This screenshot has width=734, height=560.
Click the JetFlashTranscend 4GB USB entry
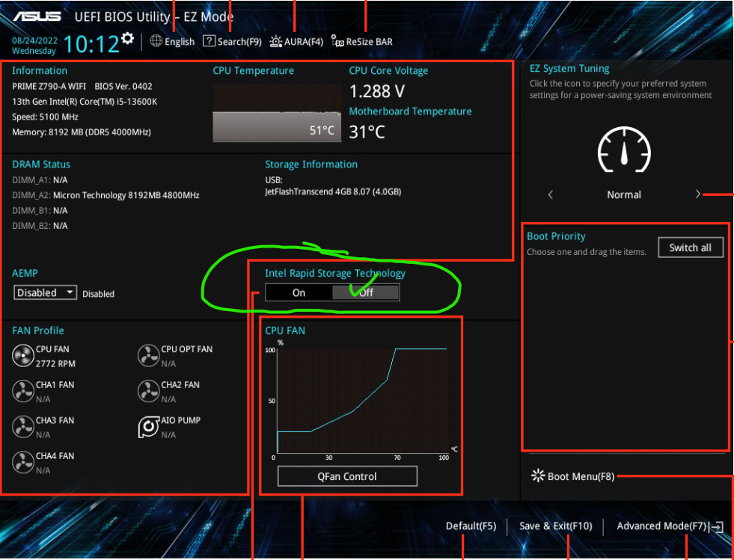[333, 192]
